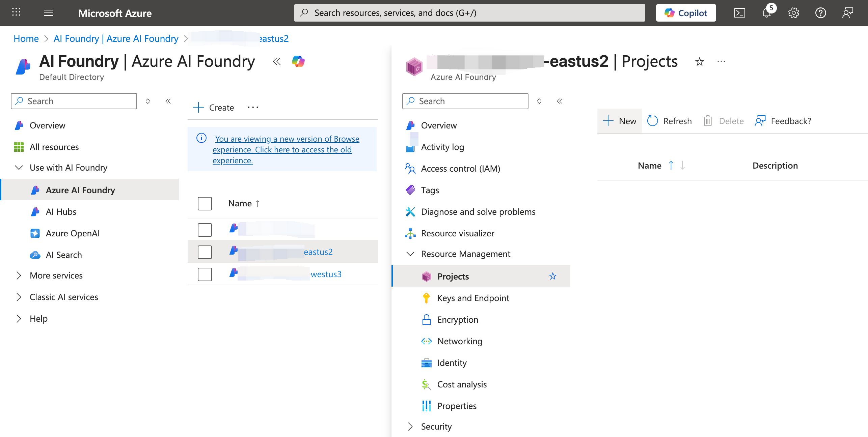Check the box for the westus3 resource

click(x=205, y=274)
